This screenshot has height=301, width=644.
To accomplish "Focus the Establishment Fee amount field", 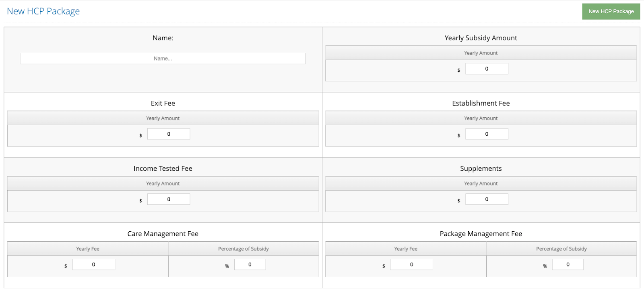I will point(487,134).
